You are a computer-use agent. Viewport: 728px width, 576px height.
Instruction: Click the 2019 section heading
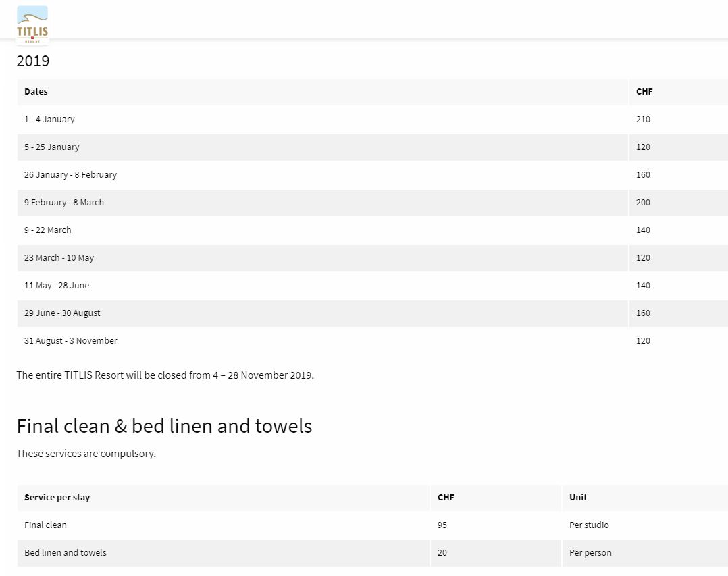pos(33,61)
